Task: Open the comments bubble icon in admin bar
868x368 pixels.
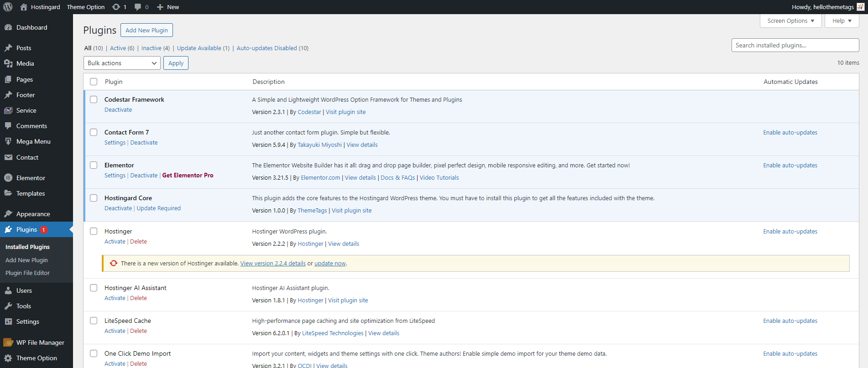Action: point(138,7)
